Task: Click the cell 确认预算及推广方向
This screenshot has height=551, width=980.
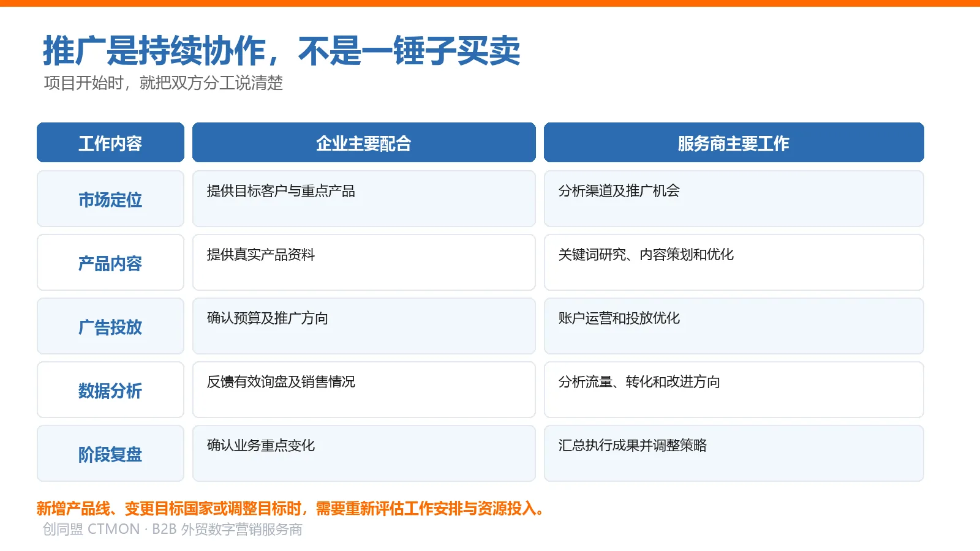Action: tap(364, 326)
